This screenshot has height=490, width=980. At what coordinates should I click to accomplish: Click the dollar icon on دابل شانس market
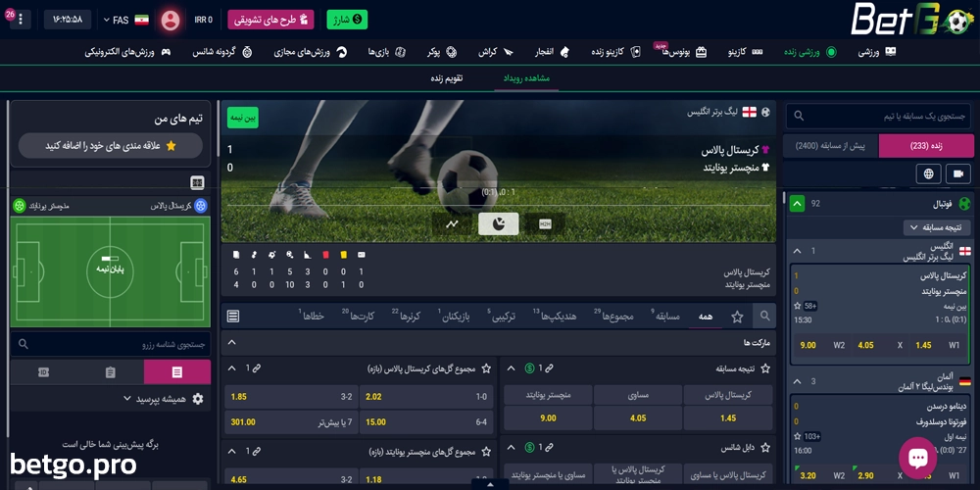click(530, 448)
